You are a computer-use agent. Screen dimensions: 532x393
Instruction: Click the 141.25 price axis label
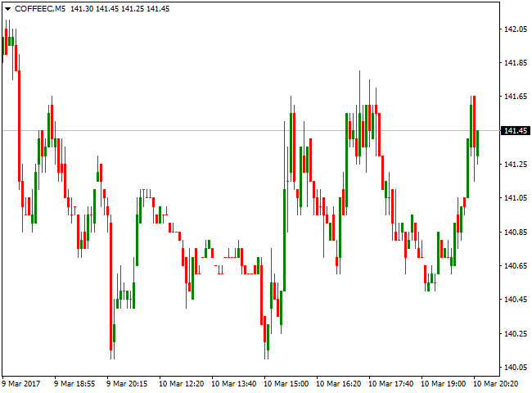click(x=516, y=165)
